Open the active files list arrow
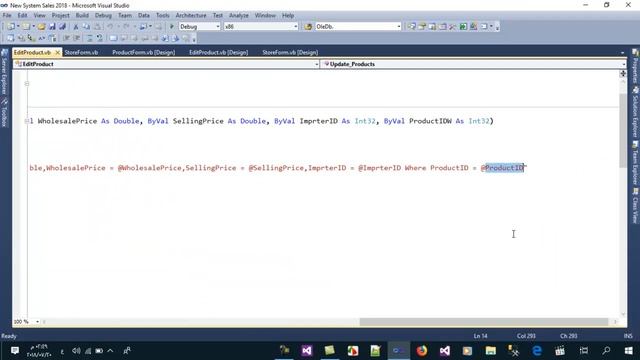 [x=622, y=53]
